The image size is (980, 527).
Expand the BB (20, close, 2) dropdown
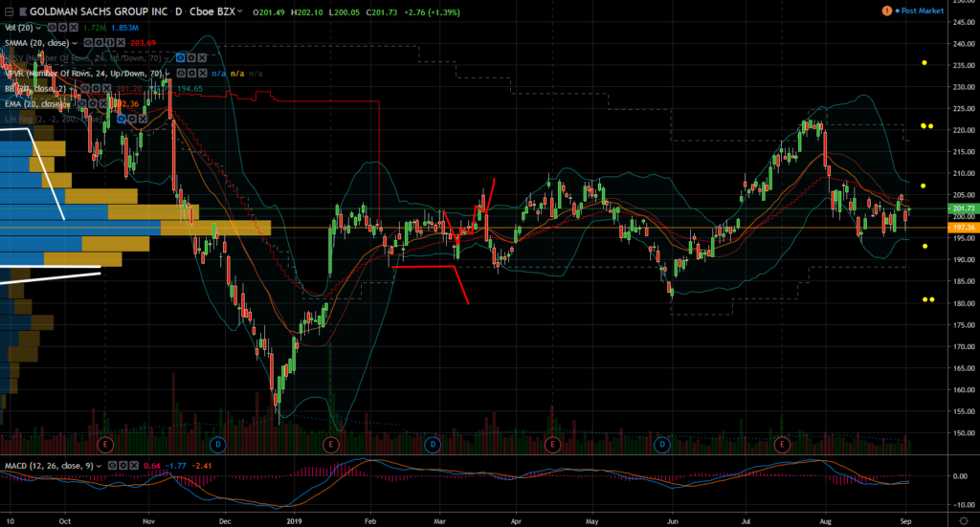[x=71, y=89]
